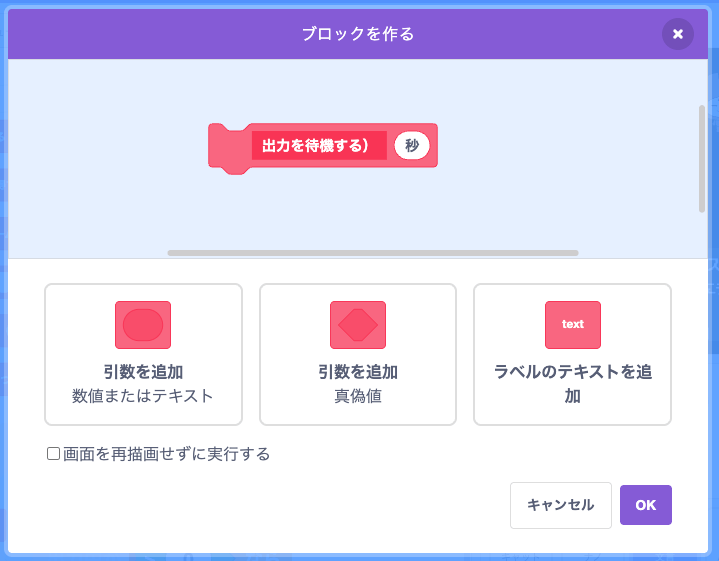Select the 秒 argument bubble on the block
The width and height of the screenshot is (719, 561).
[412, 146]
